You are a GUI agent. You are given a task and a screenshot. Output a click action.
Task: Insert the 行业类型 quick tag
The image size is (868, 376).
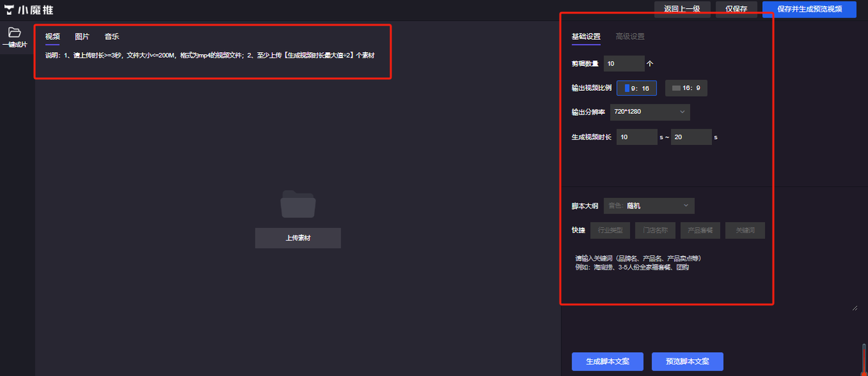point(610,230)
